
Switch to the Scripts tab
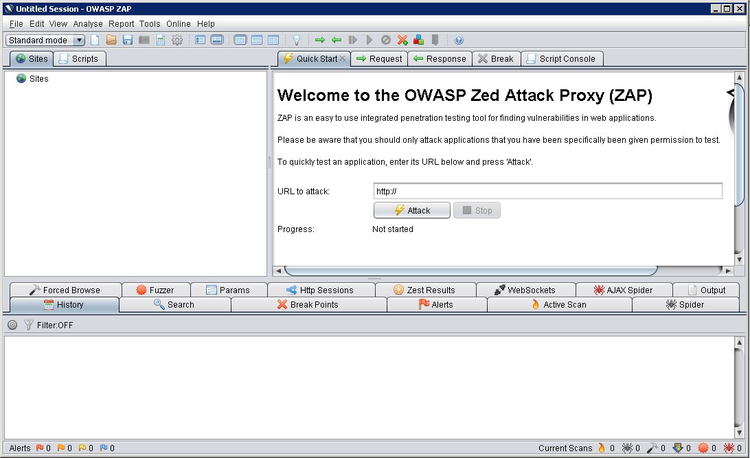pos(79,59)
